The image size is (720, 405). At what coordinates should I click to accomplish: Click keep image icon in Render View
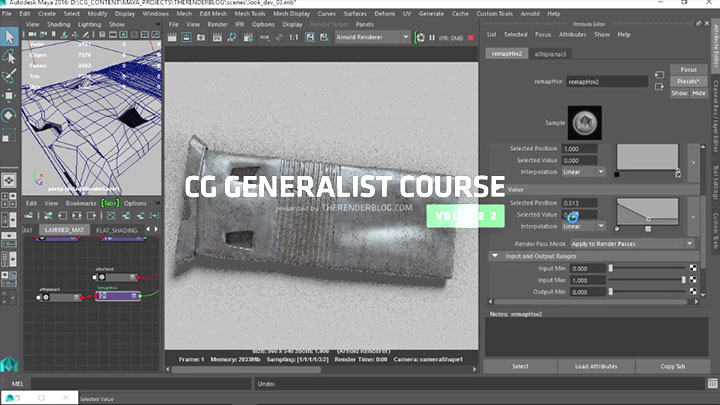click(310, 38)
